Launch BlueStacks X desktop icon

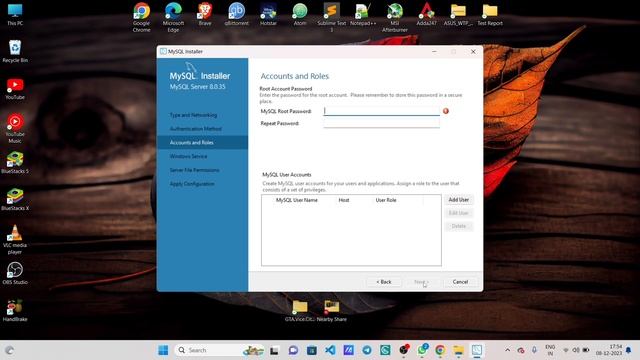pyautogui.click(x=15, y=199)
